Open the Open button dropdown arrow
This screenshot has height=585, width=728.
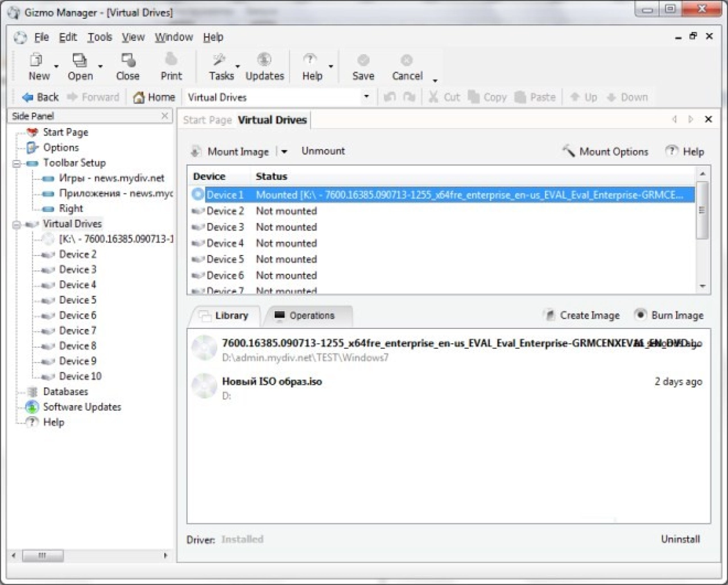100,66
